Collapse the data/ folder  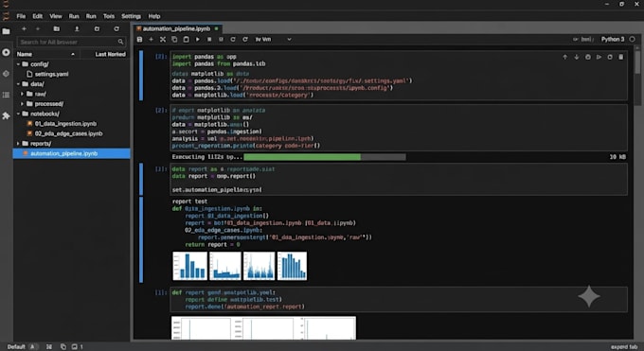coord(18,84)
